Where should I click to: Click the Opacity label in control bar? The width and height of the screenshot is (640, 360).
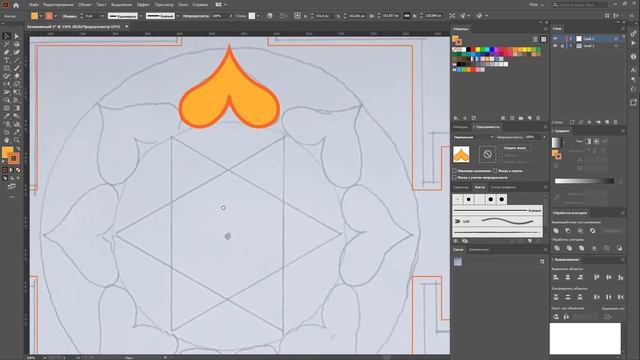[x=196, y=16]
